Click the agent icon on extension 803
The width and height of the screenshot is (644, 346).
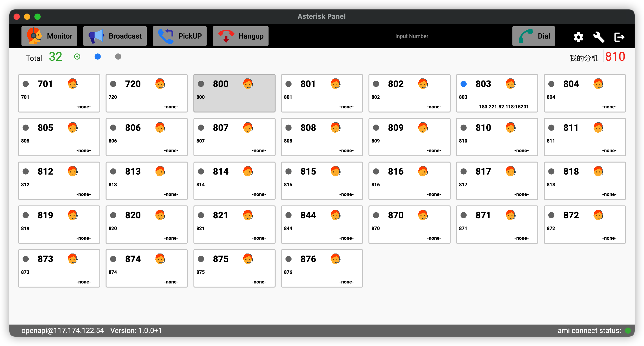[510, 84]
